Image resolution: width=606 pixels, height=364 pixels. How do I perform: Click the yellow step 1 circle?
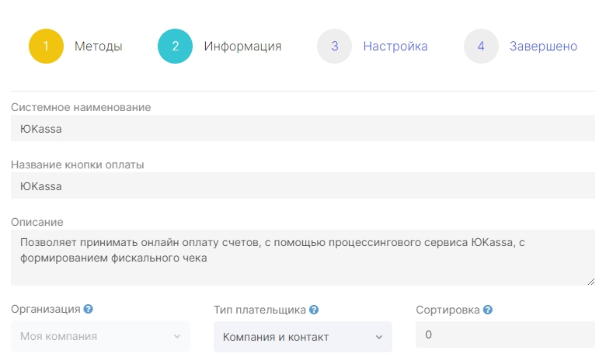click(46, 46)
